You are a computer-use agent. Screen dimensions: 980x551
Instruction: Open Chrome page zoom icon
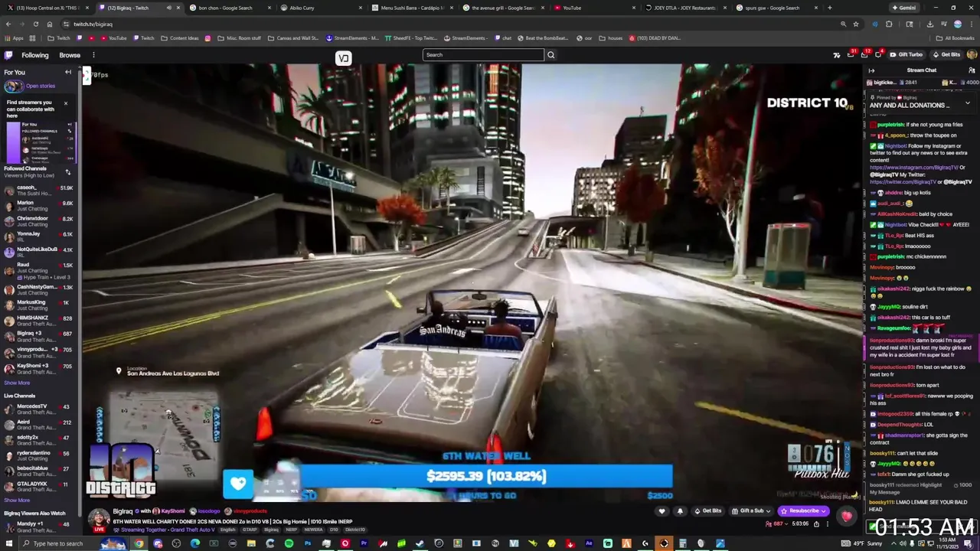(x=844, y=24)
